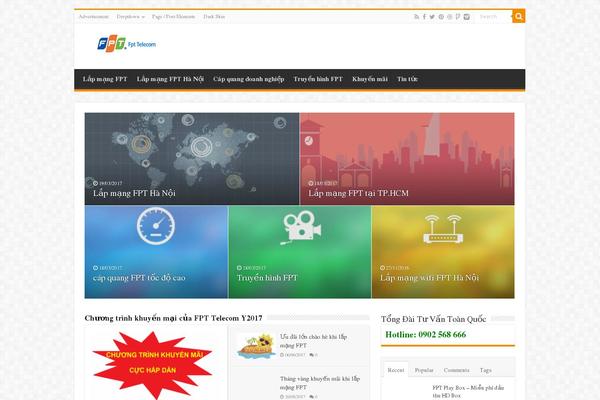This screenshot has height=400, width=600.
Task: Open the Pinterest social icon
Action: [x=441, y=17]
